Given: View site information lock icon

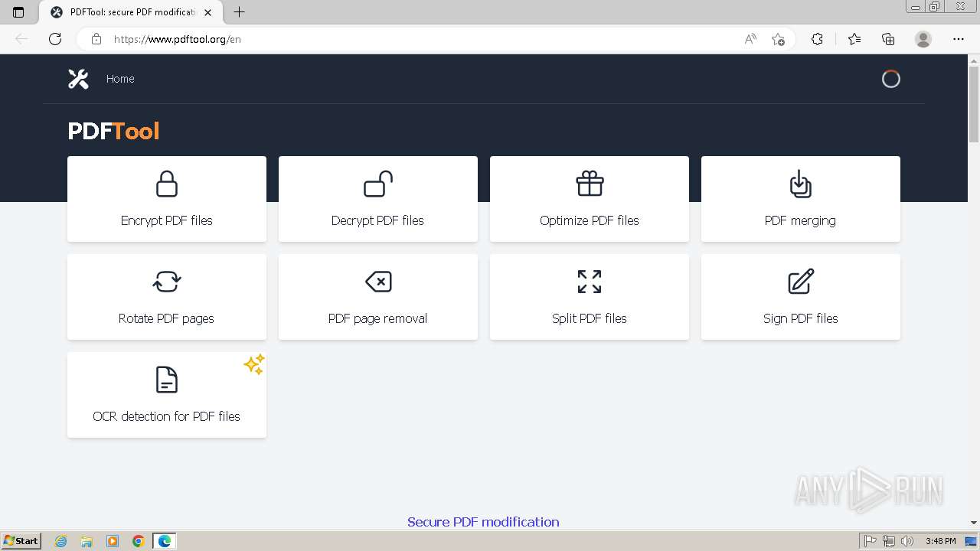Looking at the screenshot, I should click(x=96, y=39).
